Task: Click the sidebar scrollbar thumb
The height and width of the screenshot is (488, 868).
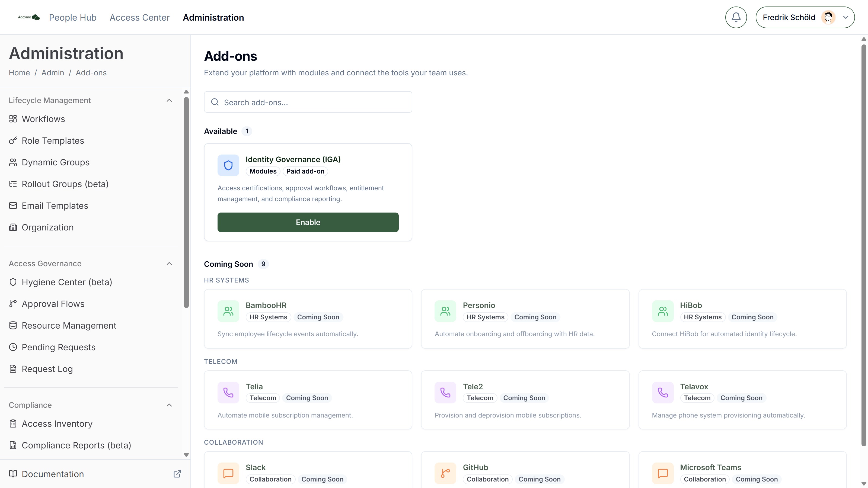Action: click(x=186, y=203)
